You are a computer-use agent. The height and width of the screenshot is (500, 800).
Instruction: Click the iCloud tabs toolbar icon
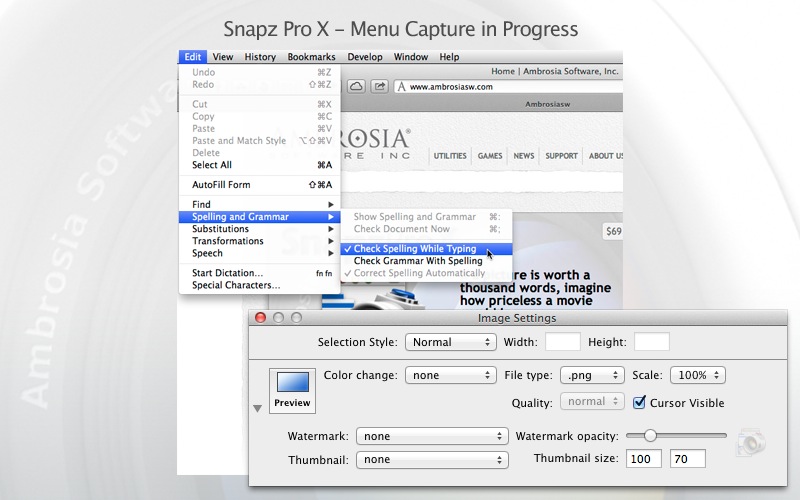coord(356,86)
